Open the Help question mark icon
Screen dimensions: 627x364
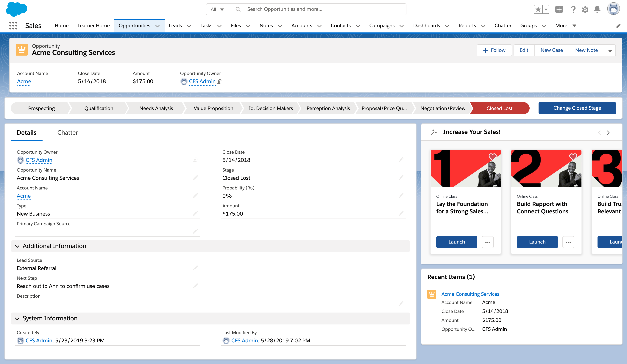[x=573, y=10]
